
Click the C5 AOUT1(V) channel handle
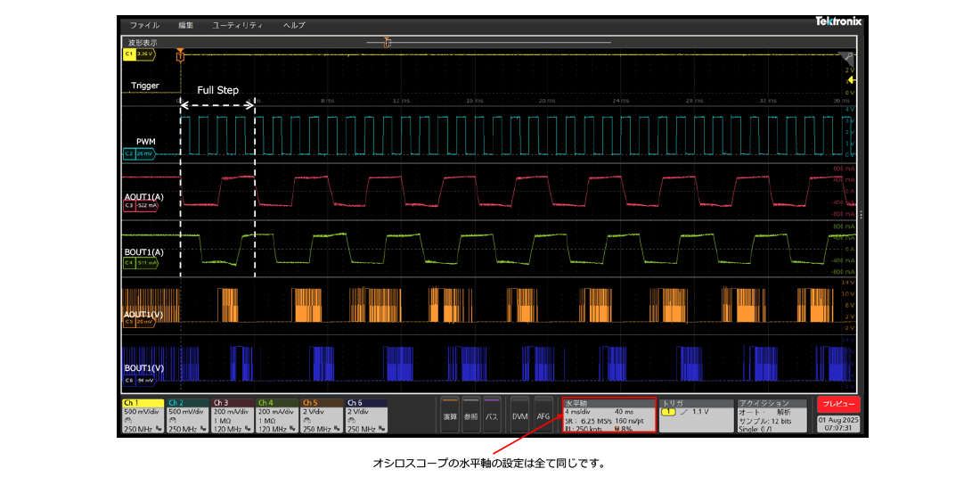[139, 322]
